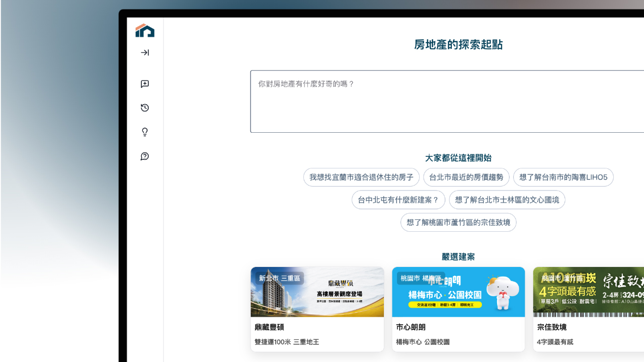Start a new chat from sidebar icon

145,84
